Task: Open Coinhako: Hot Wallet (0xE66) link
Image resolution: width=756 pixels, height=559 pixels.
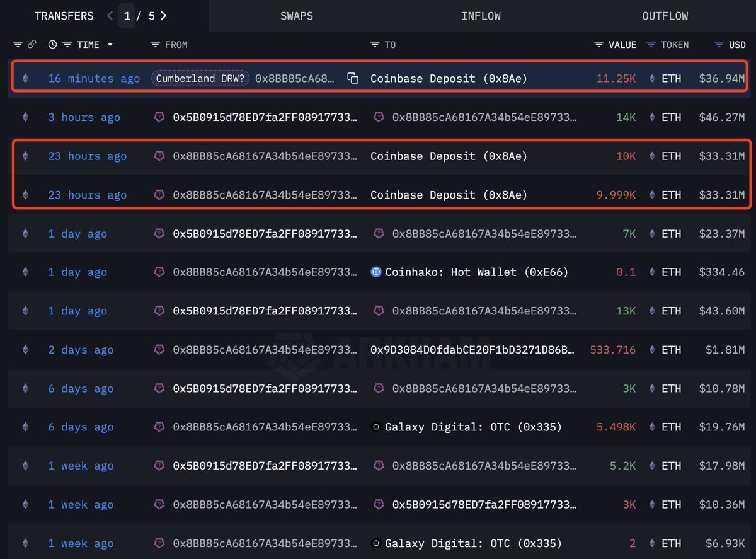Action: tap(476, 272)
